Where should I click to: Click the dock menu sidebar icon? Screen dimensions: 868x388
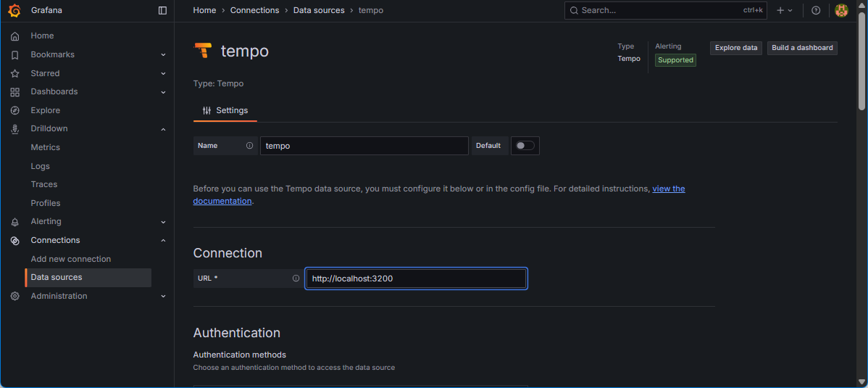pyautogui.click(x=162, y=10)
